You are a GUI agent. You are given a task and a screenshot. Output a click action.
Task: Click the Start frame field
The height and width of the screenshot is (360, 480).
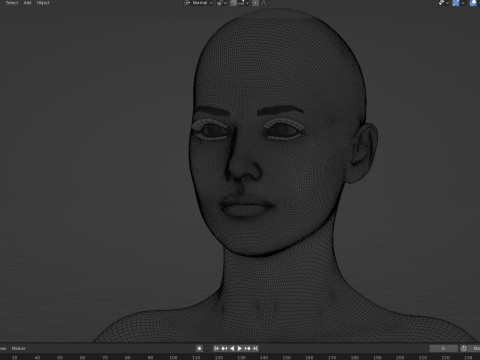tap(475, 348)
